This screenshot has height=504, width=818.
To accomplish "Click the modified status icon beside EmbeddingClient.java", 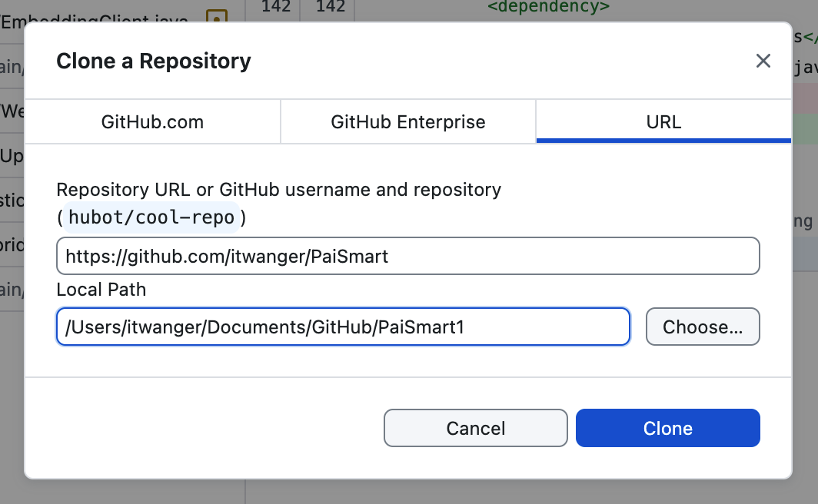I will tap(218, 17).
